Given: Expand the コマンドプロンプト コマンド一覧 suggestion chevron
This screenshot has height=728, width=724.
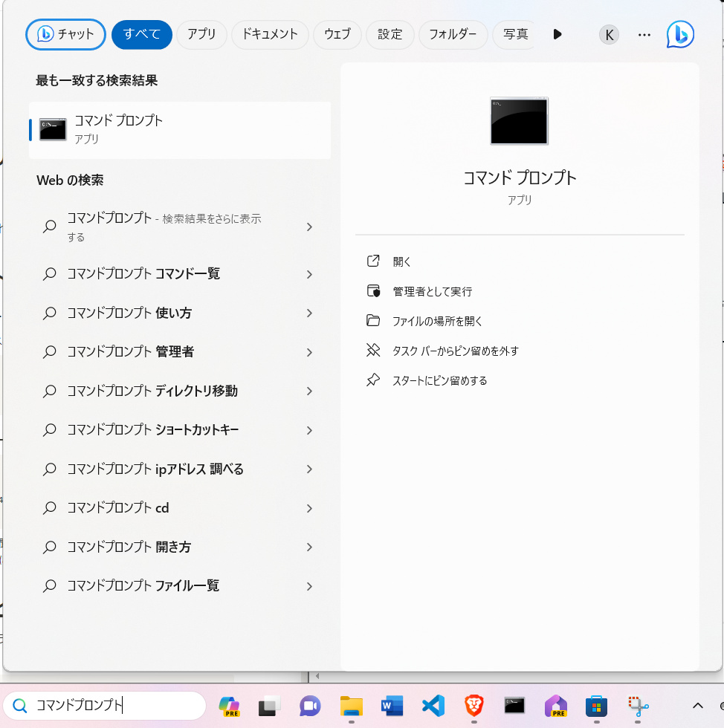Looking at the screenshot, I should coord(309,274).
